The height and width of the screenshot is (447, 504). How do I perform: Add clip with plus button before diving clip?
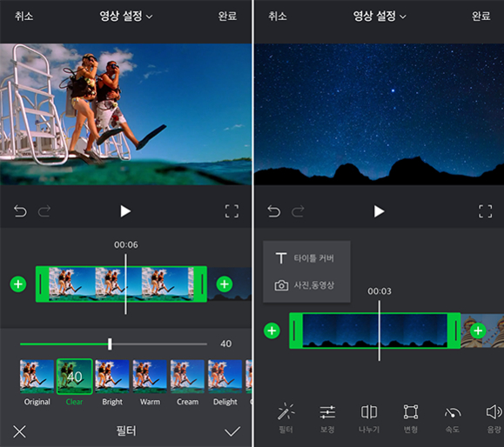(18, 284)
